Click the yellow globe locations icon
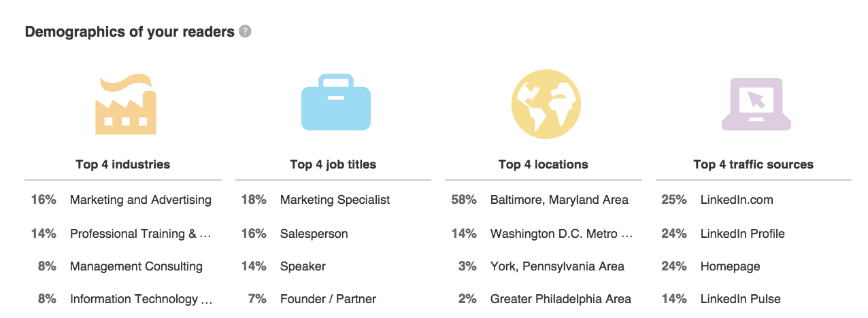 (x=546, y=104)
